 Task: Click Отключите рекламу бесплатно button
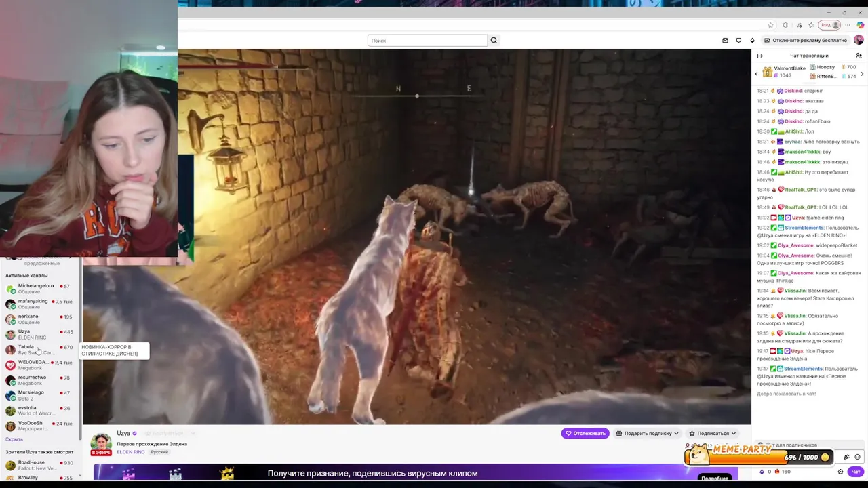coord(805,40)
